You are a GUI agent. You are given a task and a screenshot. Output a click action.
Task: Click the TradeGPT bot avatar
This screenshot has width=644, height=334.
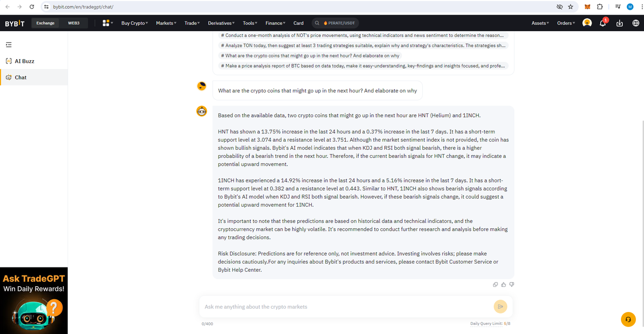pos(202,112)
